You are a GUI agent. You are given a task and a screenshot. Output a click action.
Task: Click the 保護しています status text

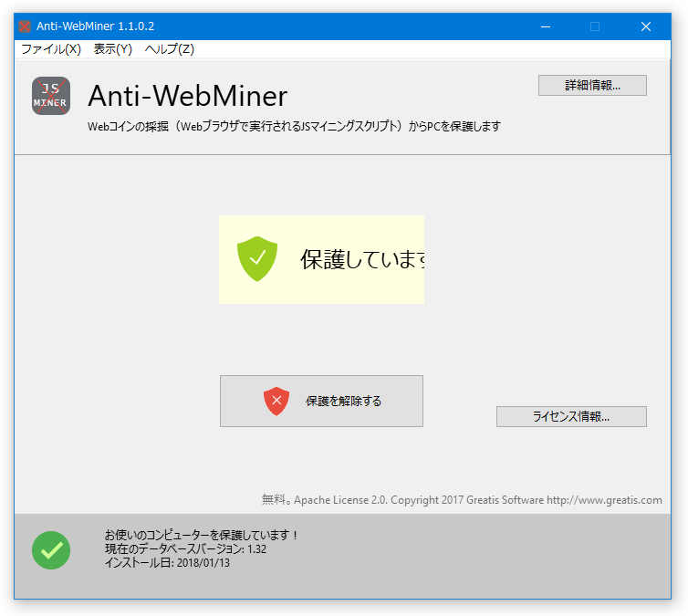click(362, 259)
